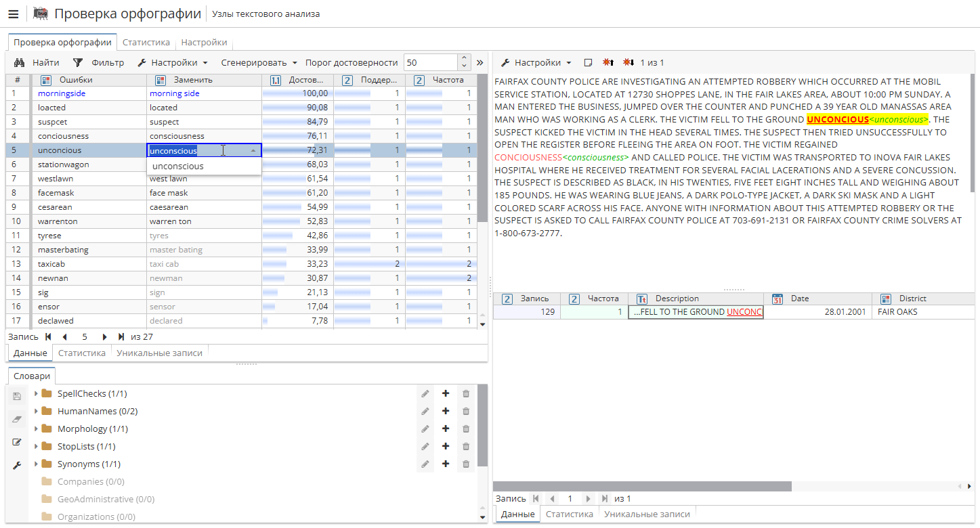Edit the SpellChecks dictionary with pencil icon
The image size is (980, 528).
coord(425,393)
